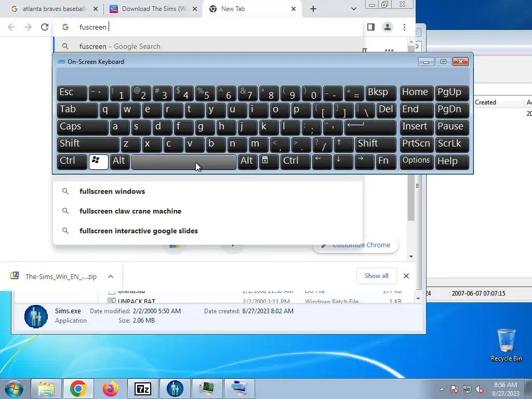The width and height of the screenshot is (532, 399).
Task: Tap the left arrow key on keyboard
Action: (x=322, y=162)
